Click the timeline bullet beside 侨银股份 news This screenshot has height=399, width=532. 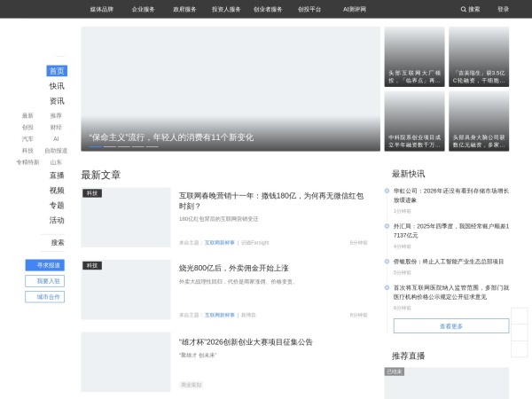point(387,262)
